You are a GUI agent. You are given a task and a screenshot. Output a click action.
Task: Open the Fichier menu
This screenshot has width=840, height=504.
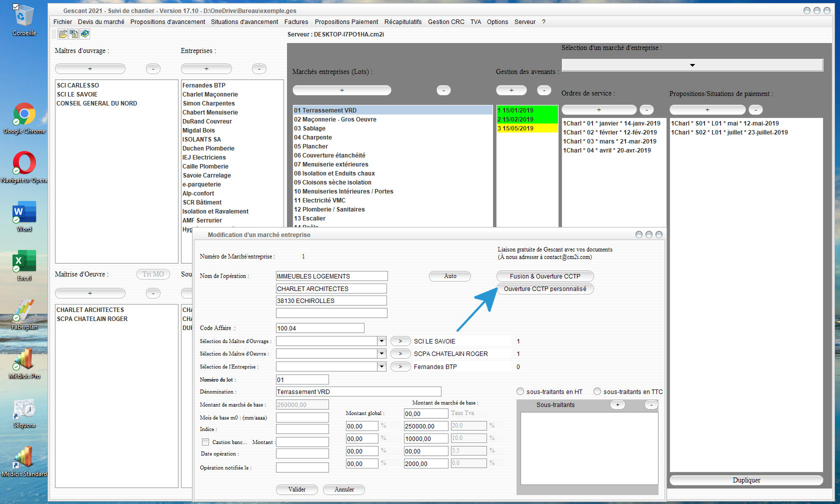(x=62, y=22)
